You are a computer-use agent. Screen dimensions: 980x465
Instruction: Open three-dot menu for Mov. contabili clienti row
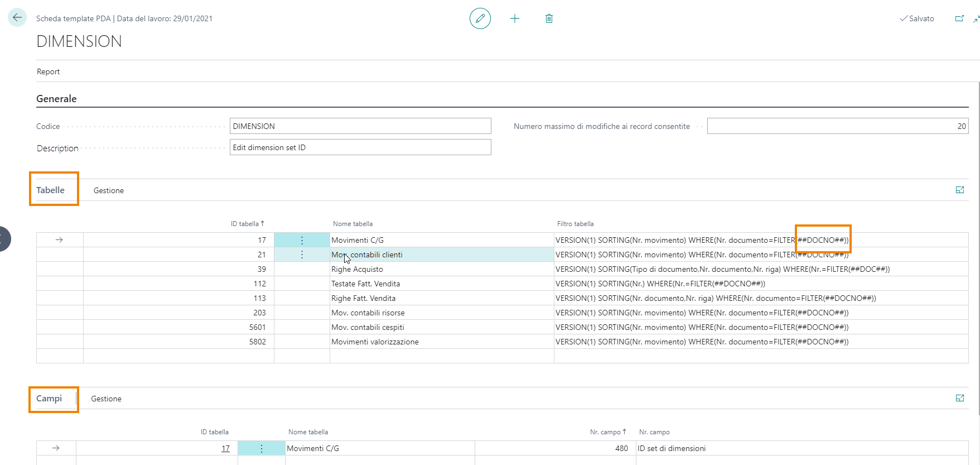pyautogui.click(x=302, y=255)
